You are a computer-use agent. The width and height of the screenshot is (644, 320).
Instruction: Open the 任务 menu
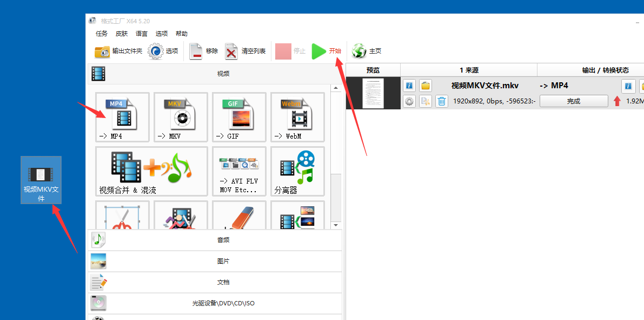(102, 34)
